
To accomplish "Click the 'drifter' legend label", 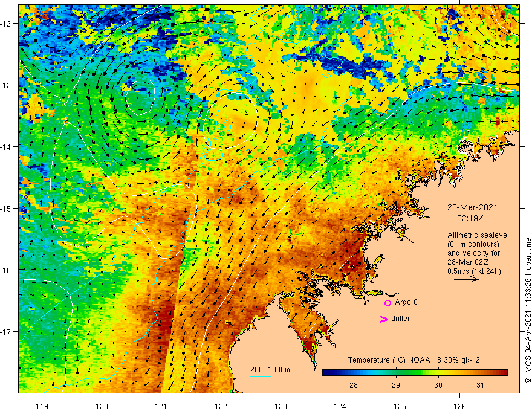I will point(400,319).
